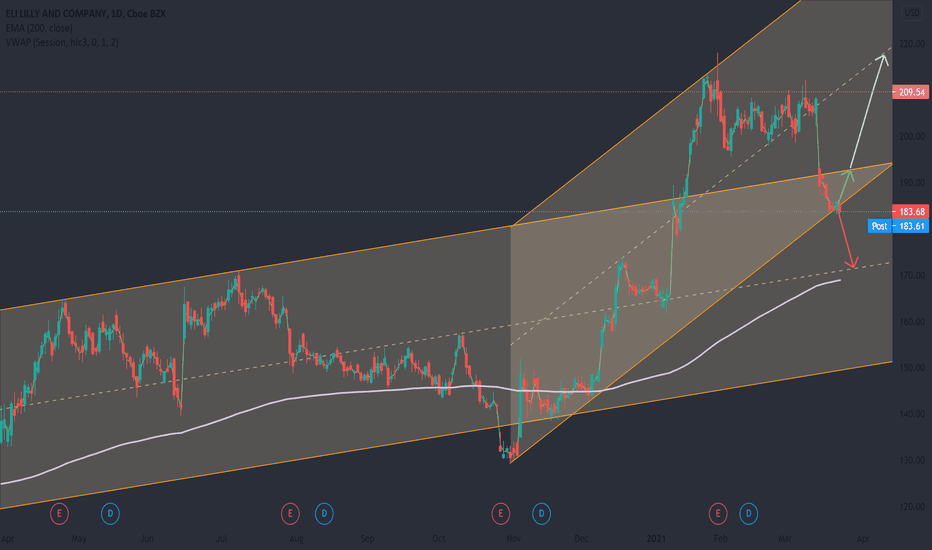Click the Jul label on time axis
Viewport: 932px width, 550px height.
click(x=221, y=539)
